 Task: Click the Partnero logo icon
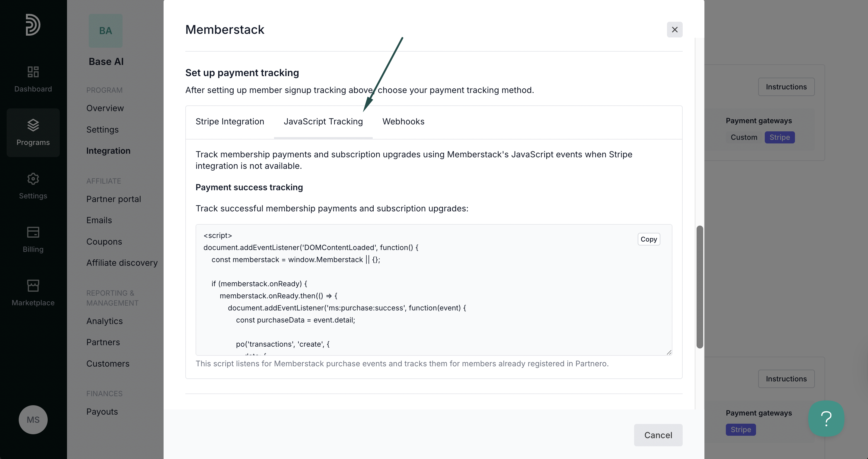coord(33,25)
